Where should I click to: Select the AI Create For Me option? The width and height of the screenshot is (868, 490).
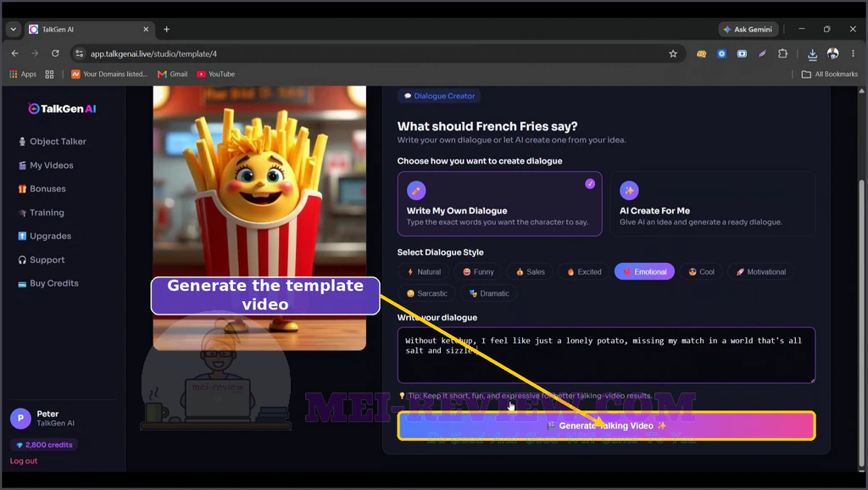pyautogui.click(x=712, y=203)
